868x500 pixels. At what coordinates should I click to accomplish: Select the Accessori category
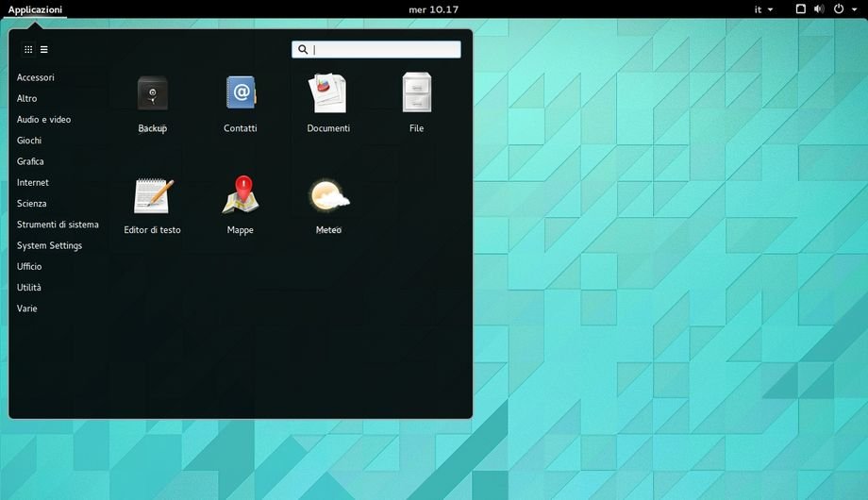(36, 77)
